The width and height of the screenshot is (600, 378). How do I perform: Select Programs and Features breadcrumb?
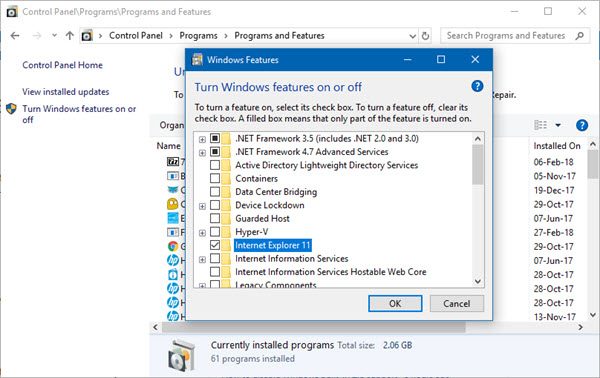click(x=279, y=36)
